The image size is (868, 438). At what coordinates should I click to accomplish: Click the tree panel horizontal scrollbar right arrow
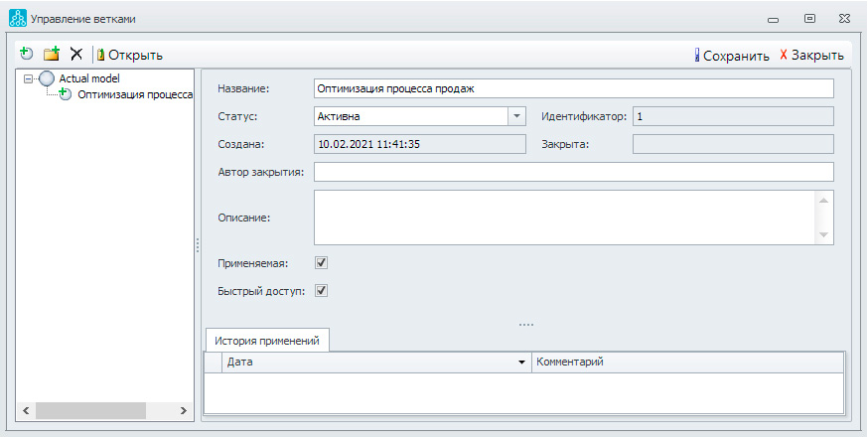[x=184, y=409]
